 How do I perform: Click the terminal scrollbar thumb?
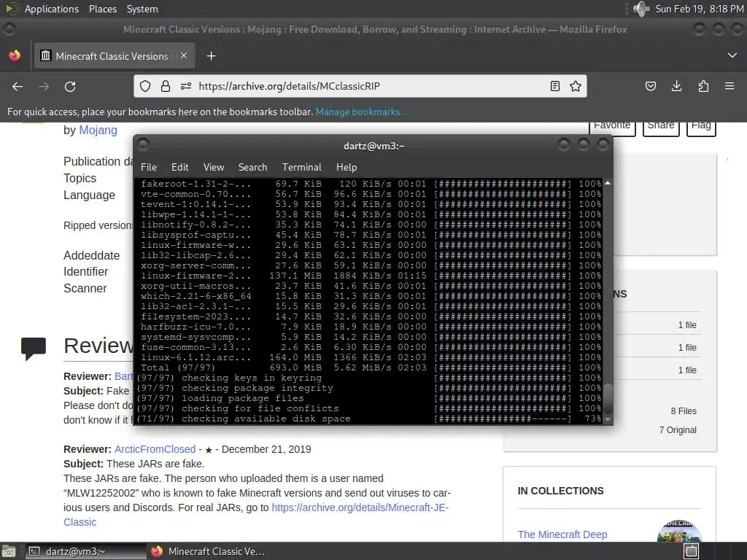tap(608, 399)
